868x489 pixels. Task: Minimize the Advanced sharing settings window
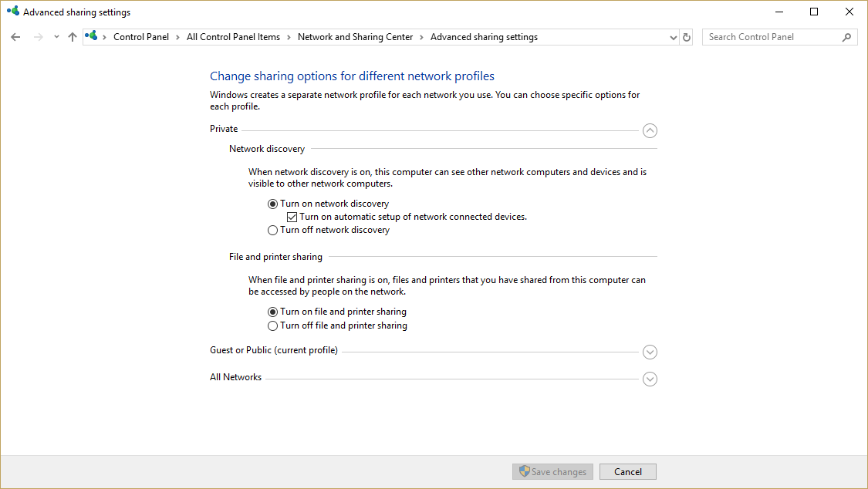pos(779,12)
